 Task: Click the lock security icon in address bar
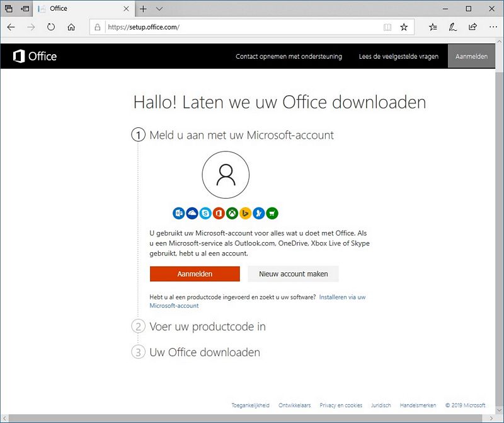(98, 27)
